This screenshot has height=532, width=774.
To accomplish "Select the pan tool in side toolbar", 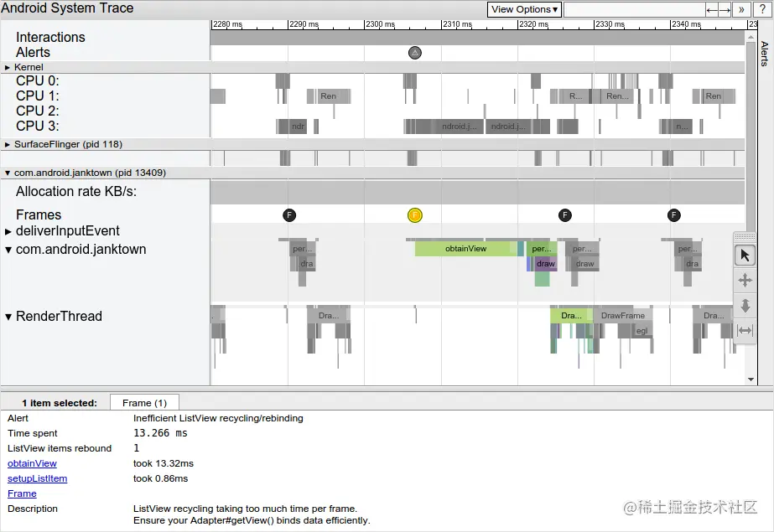I will (745, 280).
